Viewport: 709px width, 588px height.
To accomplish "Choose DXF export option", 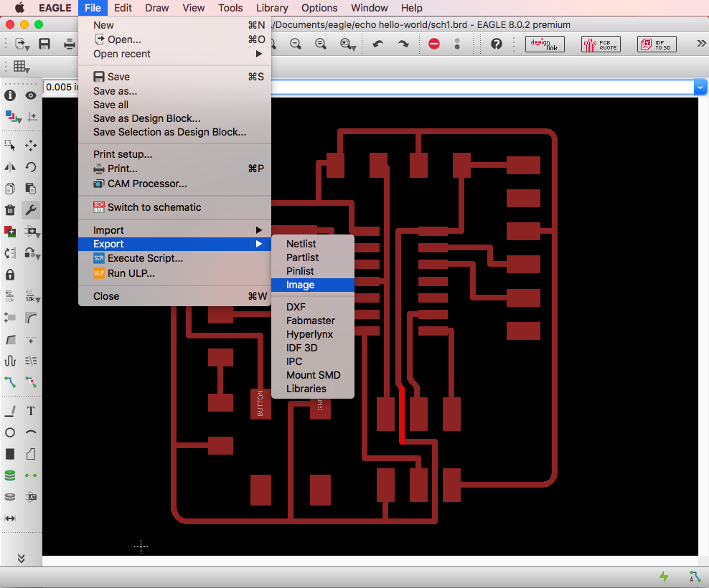I will pyautogui.click(x=313, y=307).
